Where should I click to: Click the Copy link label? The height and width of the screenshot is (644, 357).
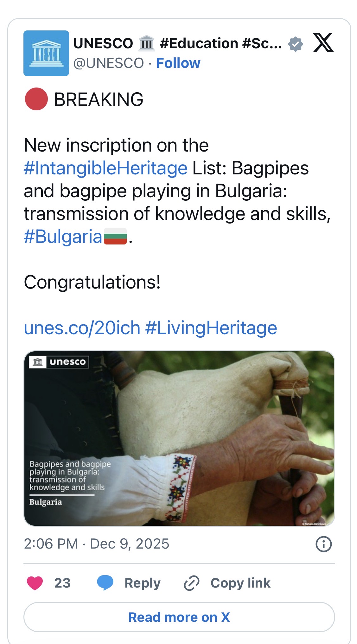240,583
